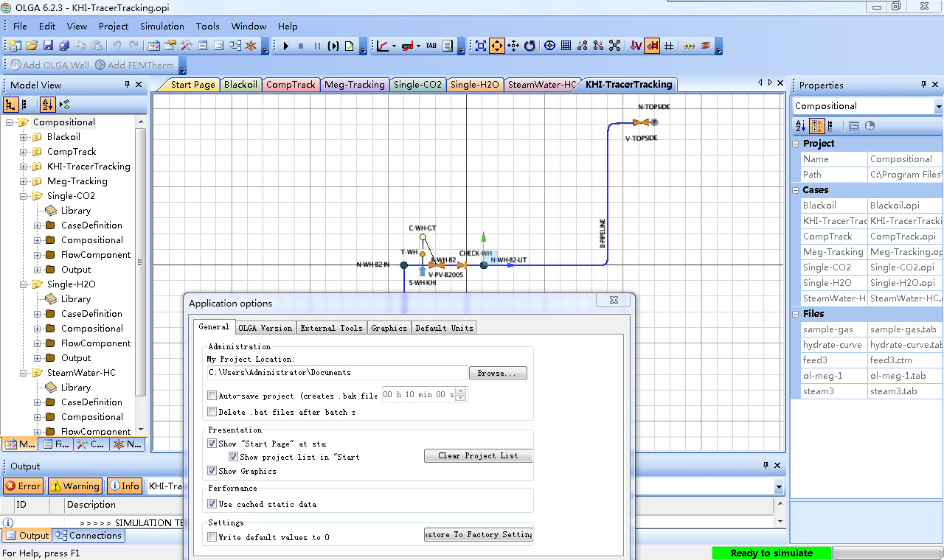Click the My Project Location path field
Viewport: 944px width, 560px height.
click(x=337, y=373)
